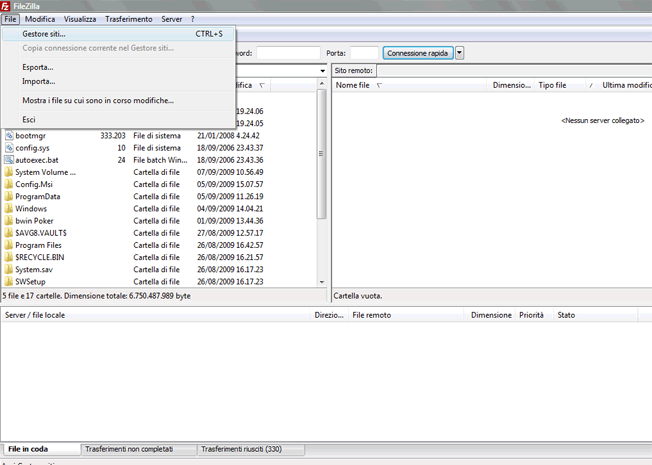Open the Server menu
652x465 pixels.
[171, 19]
